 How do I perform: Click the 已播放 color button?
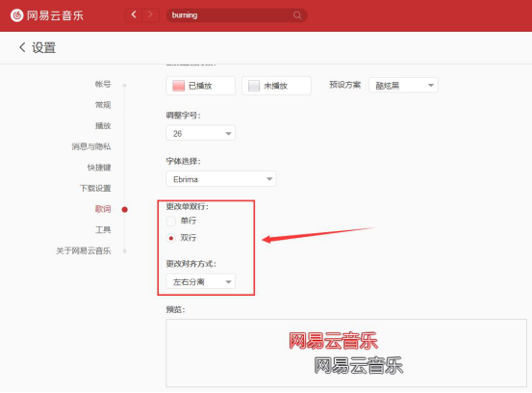point(200,86)
